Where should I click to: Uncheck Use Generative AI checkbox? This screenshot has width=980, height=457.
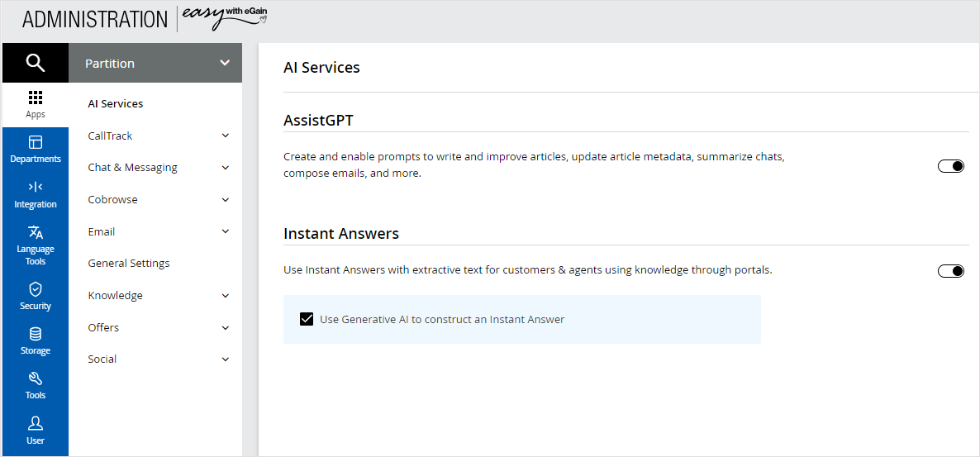tap(307, 320)
